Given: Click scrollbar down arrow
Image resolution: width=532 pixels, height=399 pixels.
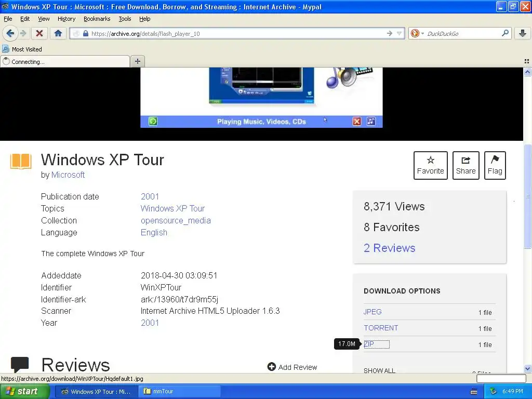Looking at the screenshot, I should [527, 368].
